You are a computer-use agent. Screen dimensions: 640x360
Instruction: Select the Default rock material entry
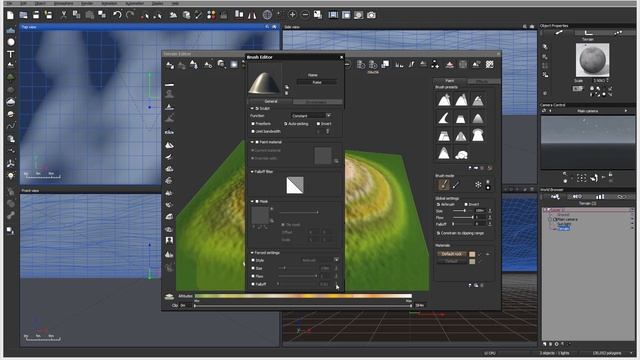point(452,254)
